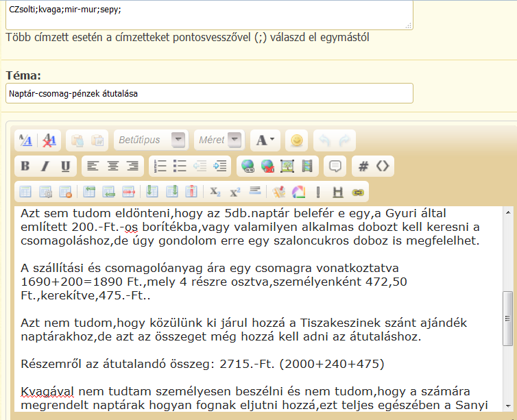
Task: Expand the font color A dropdown
Action: (x=265, y=140)
